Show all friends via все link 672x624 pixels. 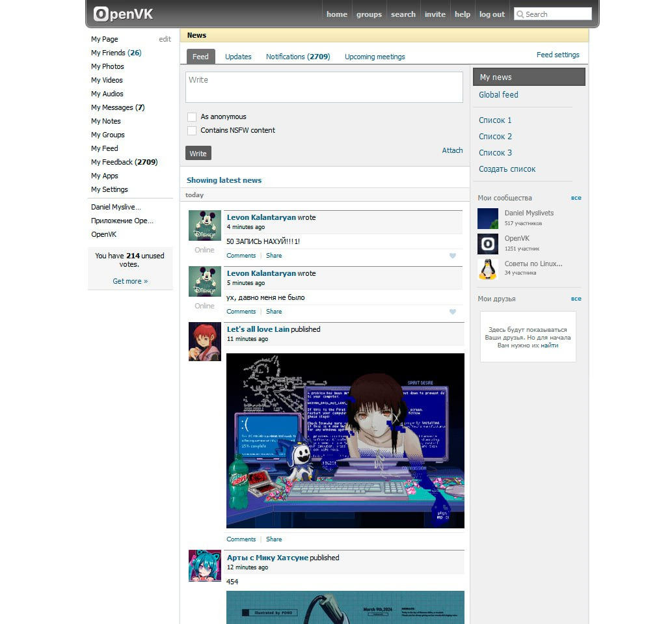coord(576,299)
